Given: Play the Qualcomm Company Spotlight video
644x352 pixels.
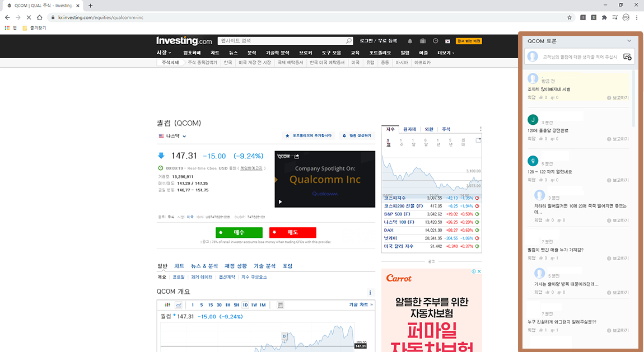Looking at the screenshot, I should pyautogui.click(x=281, y=202).
